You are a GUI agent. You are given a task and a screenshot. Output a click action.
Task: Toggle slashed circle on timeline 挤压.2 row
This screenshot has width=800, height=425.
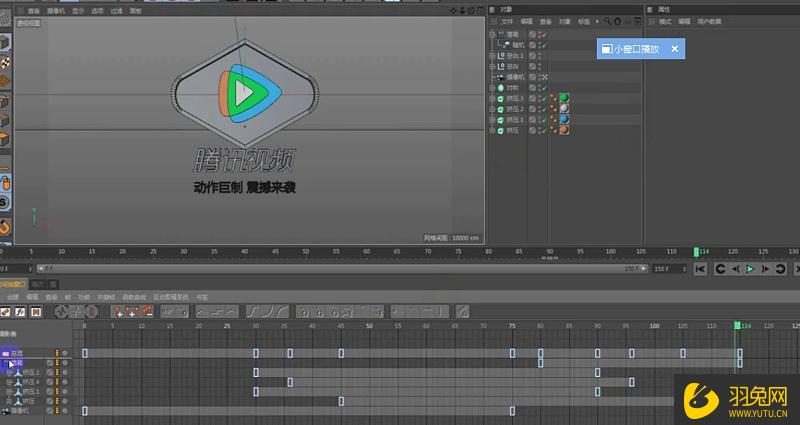tap(50, 372)
